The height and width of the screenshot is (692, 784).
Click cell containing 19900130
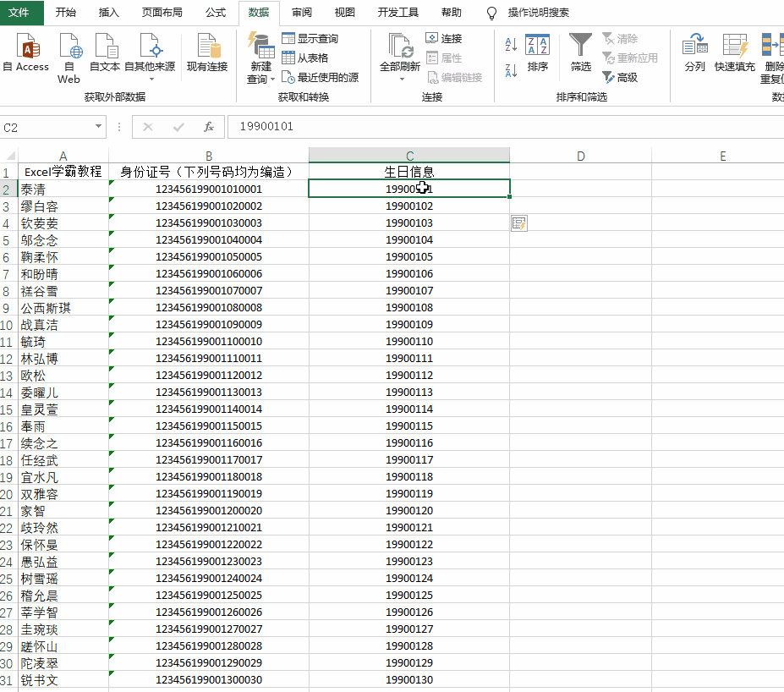pos(409,680)
